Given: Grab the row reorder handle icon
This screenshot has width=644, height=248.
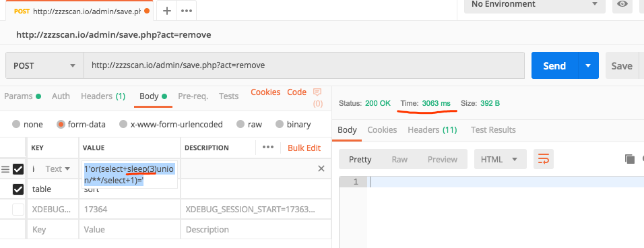Looking at the screenshot, I should click(x=5, y=168).
